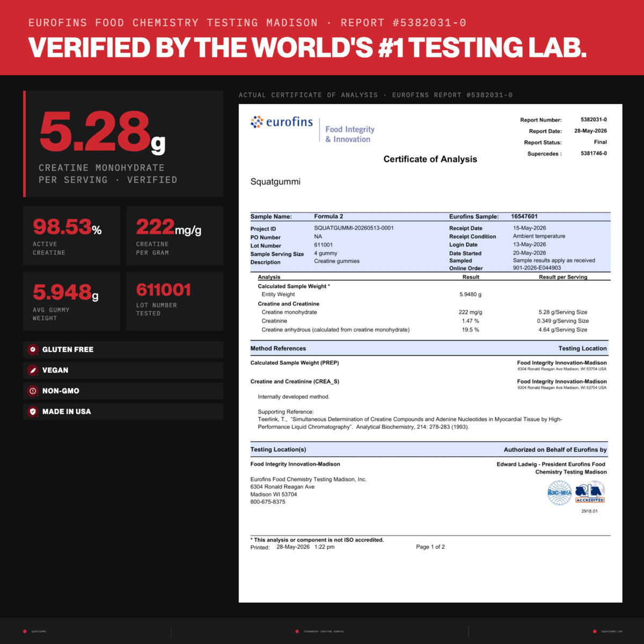Click the 'not ISO accredited' footnote
644x644 pixels.
pyautogui.click(x=317, y=540)
